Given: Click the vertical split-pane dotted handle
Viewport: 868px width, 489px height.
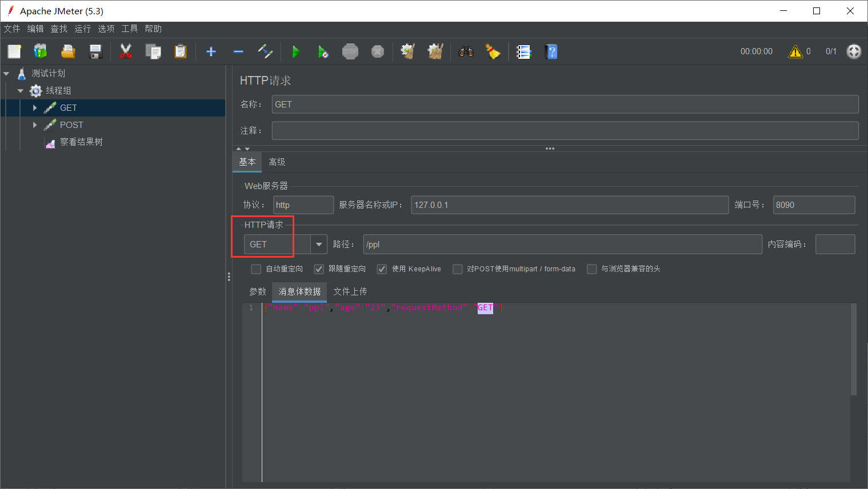Looking at the screenshot, I should (x=229, y=277).
